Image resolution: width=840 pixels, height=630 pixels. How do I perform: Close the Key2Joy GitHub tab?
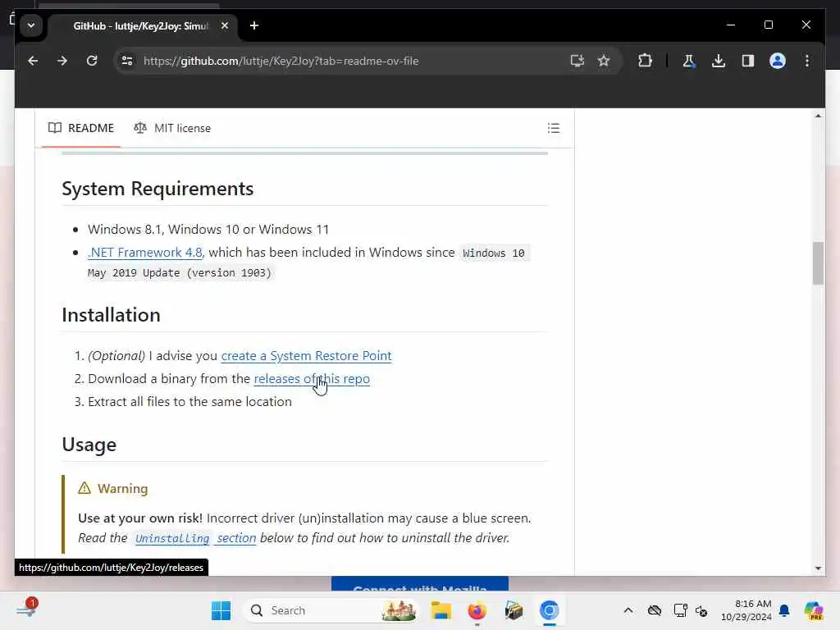pos(225,25)
